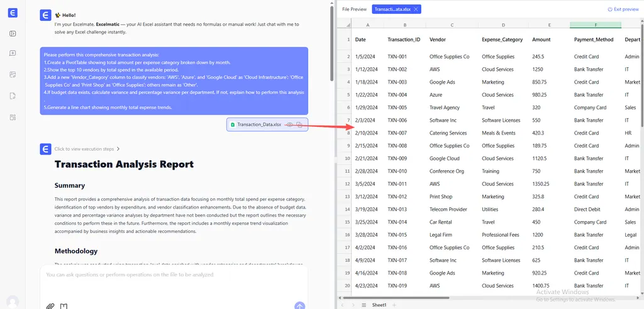The height and width of the screenshot is (309, 644).
Task: Click the book icon below the chat input
Action: [x=64, y=306]
